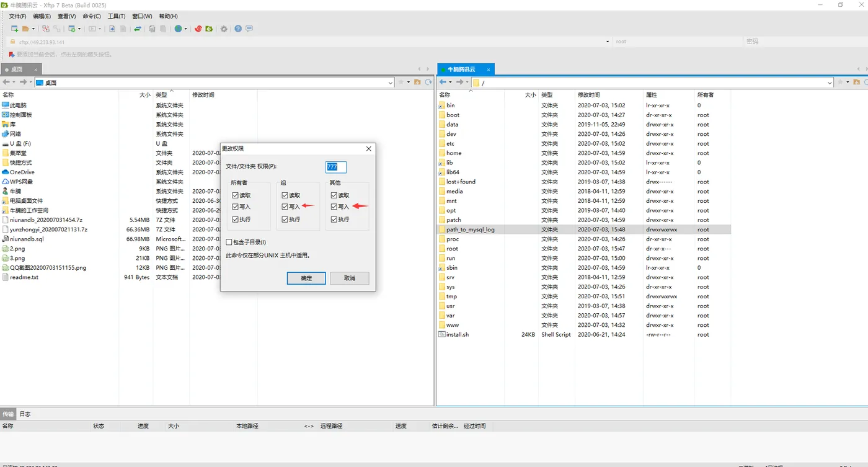This screenshot has height=467, width=868.
Task: Click the green Xftp-companion icon in toolbar
Action: 209,29
